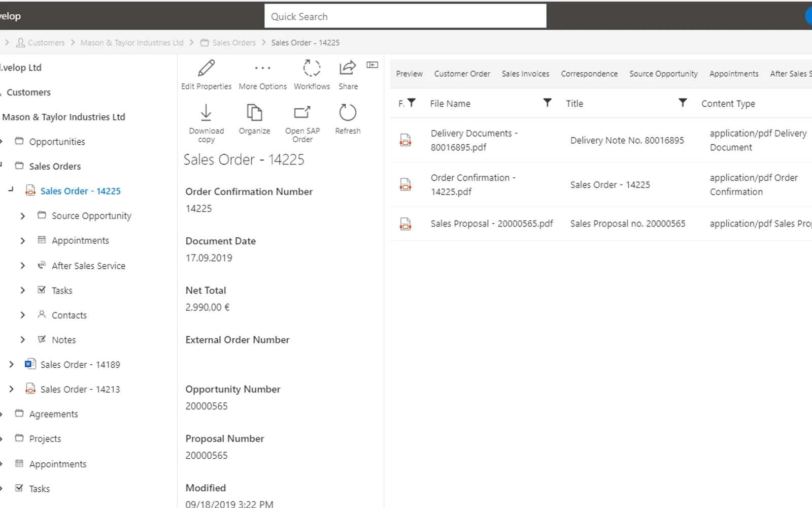The image size is (812, 508).
Task: Expand the Source Opportunity node
Action: 22,216
